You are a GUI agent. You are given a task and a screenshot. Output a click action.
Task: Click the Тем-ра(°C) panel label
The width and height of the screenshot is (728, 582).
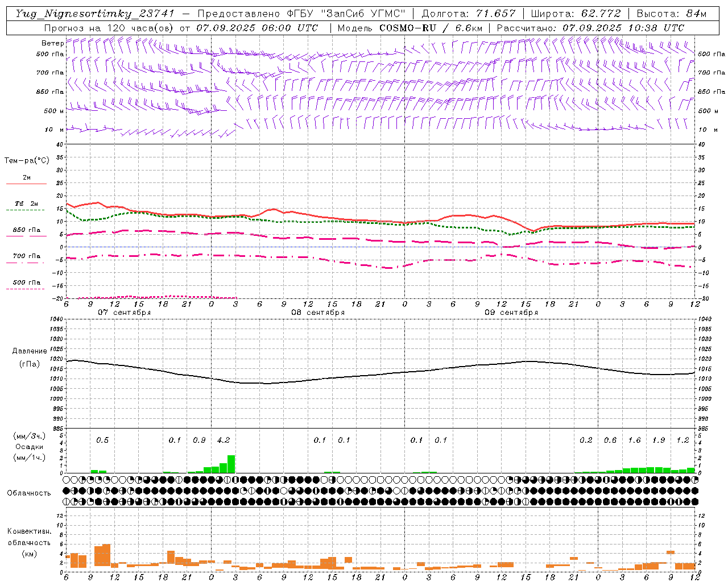pos(27,161)
